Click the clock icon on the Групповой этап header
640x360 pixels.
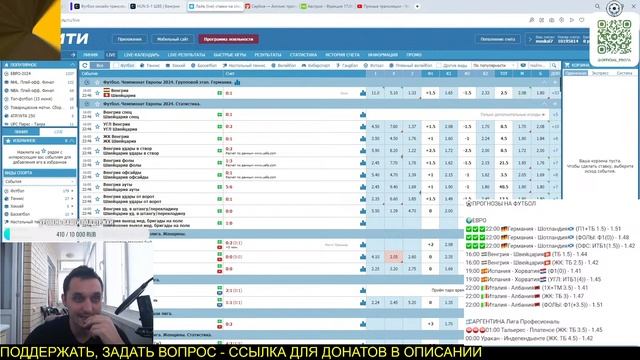[87, 82]
